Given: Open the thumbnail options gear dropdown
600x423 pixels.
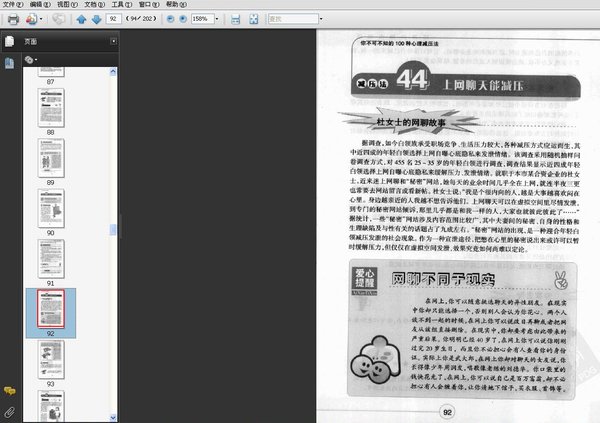Looking at the screenshot, I should point(32,59).
